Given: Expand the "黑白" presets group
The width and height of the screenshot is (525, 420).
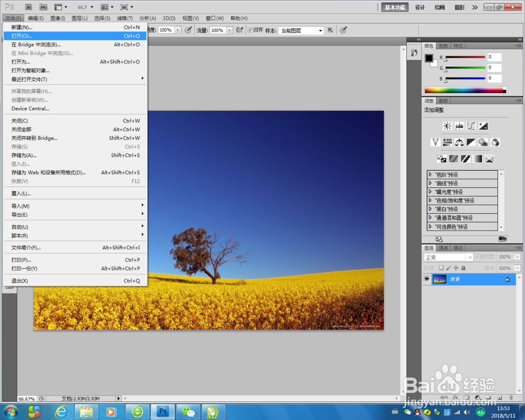Looking at the screenshot, I should (430, 209).
